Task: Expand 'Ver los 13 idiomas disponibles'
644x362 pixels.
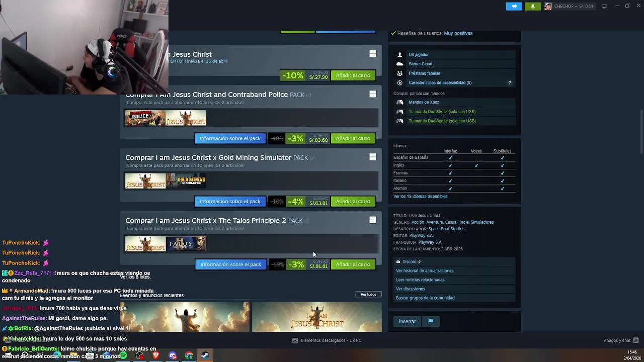Action: point(420,197)
